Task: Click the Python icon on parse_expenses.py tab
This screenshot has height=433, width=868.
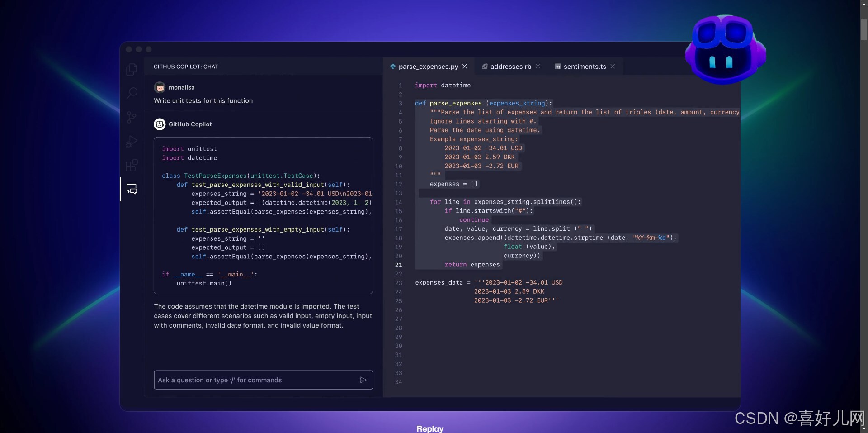Action: pyautogui.click(x=393, y=67)
